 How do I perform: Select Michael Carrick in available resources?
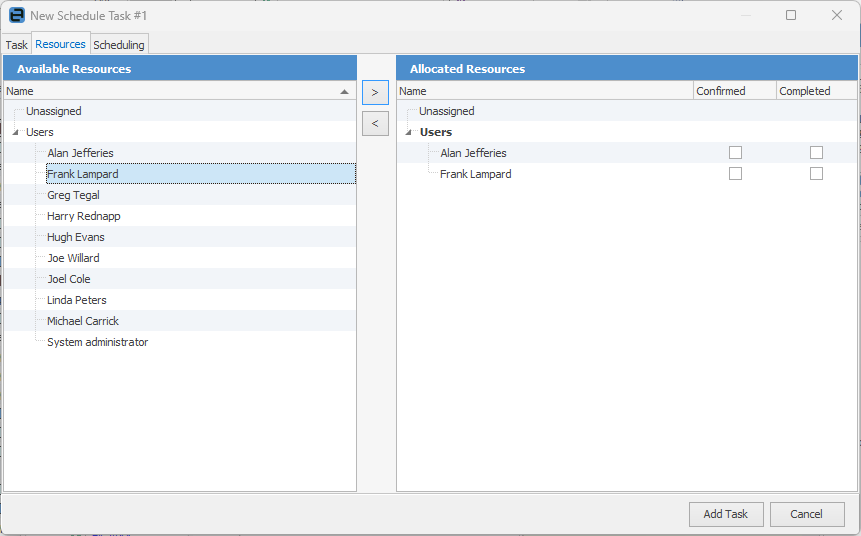coord(82,321)
